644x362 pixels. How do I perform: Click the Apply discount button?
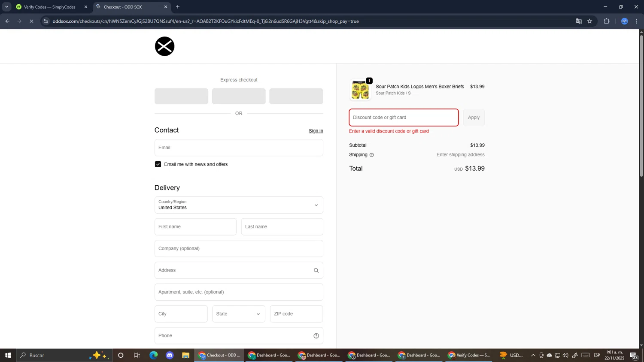(474, 118)
